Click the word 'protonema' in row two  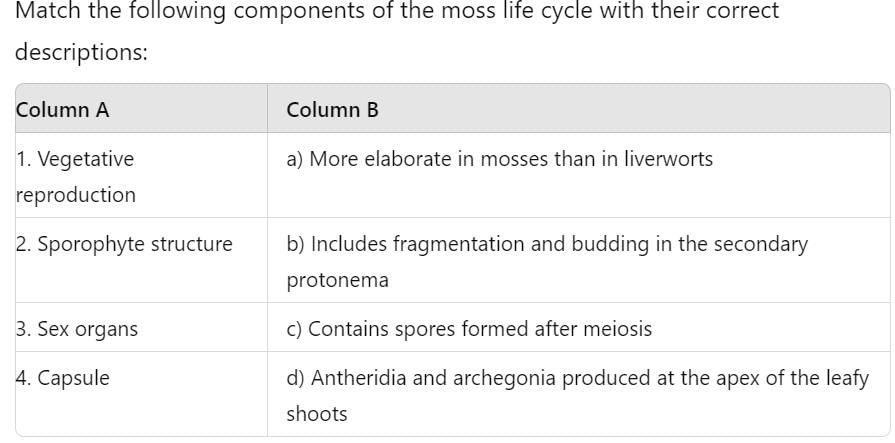tap(337, 280)
